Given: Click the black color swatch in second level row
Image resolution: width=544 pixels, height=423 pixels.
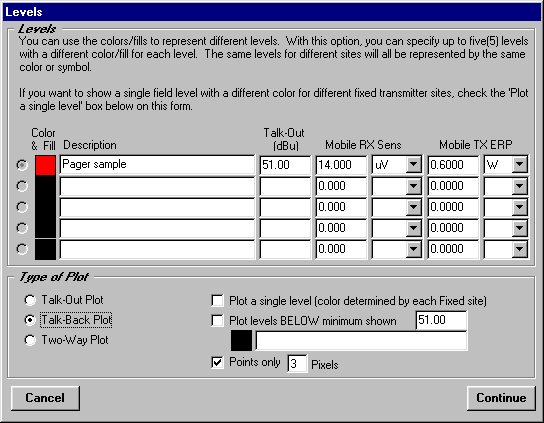Looking at the screenshot, I should coord(45,186).
